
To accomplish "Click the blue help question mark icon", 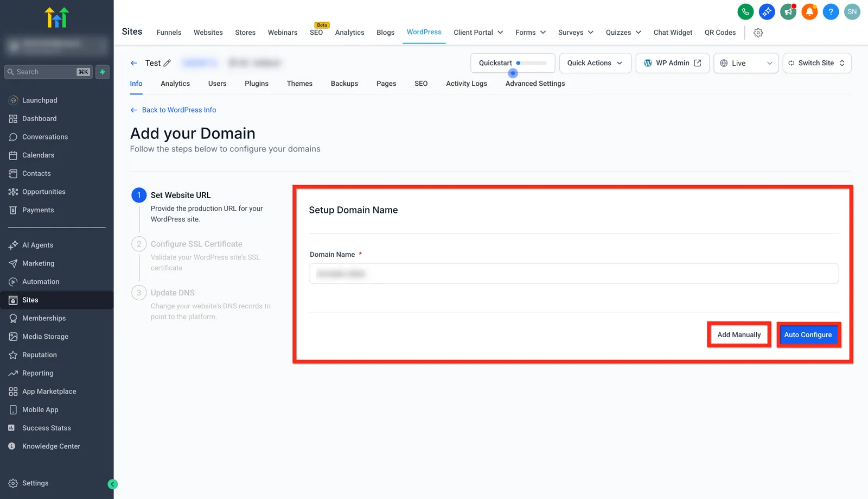I will pyautogui.click(x=831, y=11).
